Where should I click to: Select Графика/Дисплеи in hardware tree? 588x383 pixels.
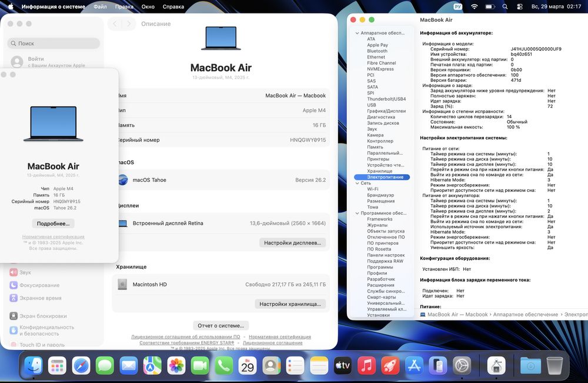386,111
